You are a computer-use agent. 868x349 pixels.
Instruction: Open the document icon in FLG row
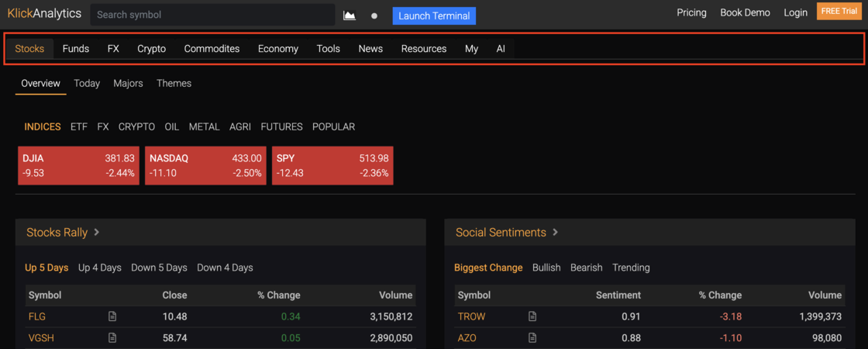pos(112,316)
